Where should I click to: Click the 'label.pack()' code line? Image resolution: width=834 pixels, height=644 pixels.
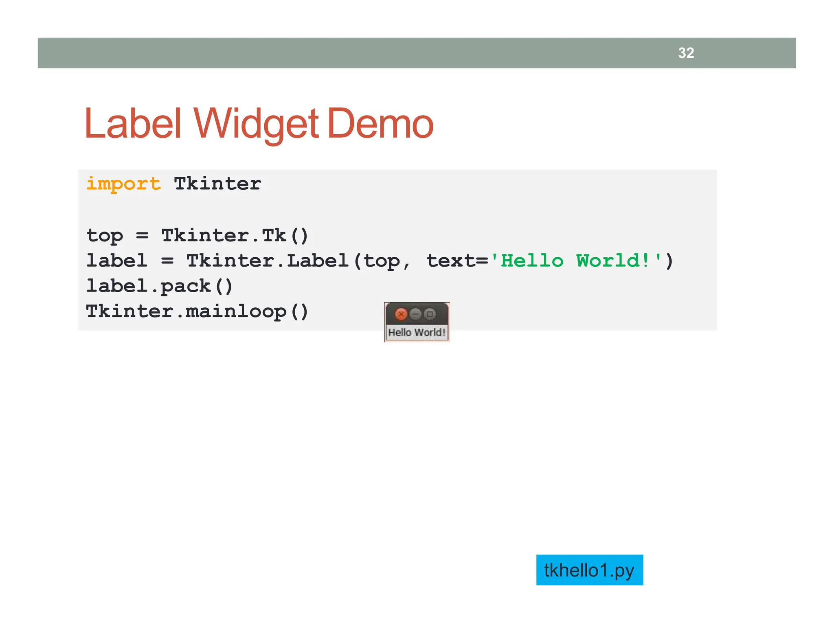click(x=160, y=287)
